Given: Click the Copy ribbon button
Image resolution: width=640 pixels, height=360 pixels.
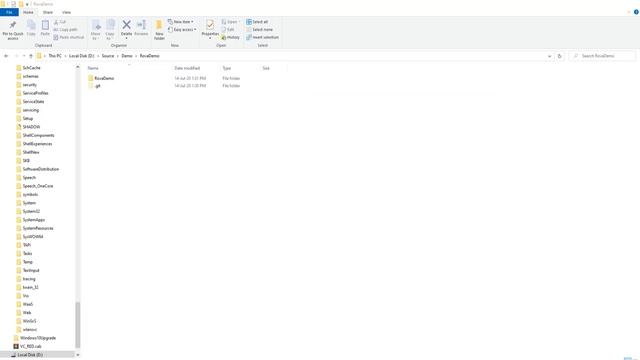Looking at the screenshot, I should pyautogui.click(x=31, y=28).
